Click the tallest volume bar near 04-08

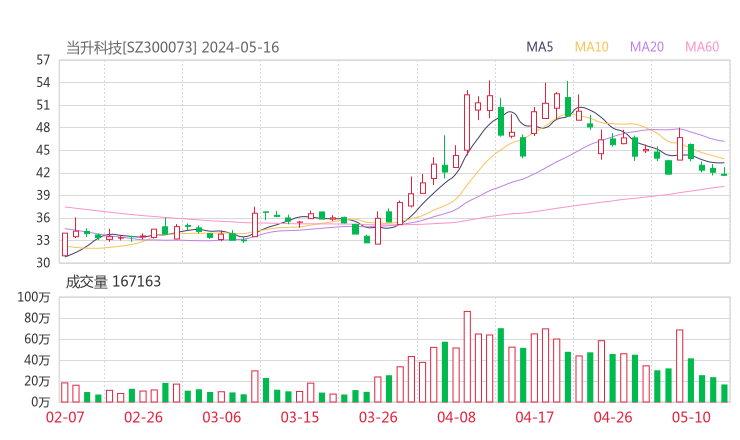pyautogui.click(x=467, y=357)
